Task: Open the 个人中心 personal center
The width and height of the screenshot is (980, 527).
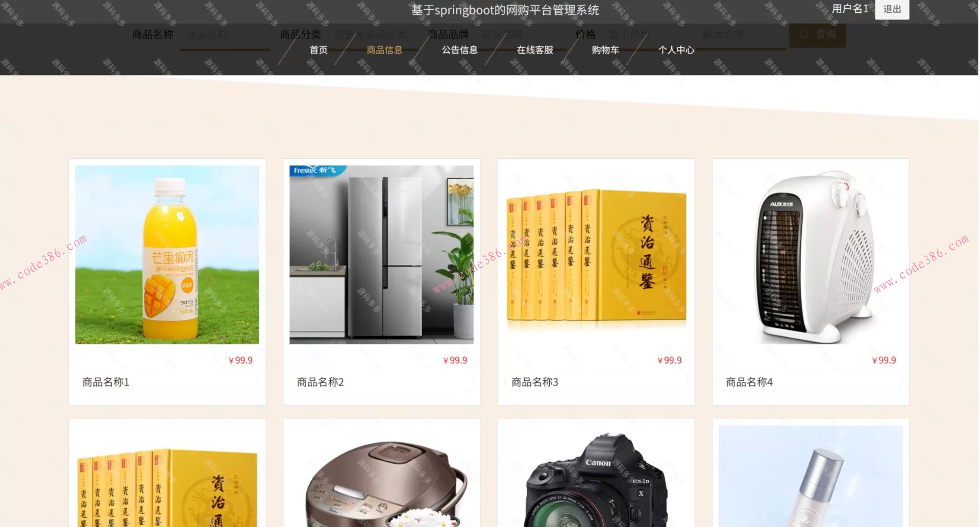Action: tap(676, 50)
